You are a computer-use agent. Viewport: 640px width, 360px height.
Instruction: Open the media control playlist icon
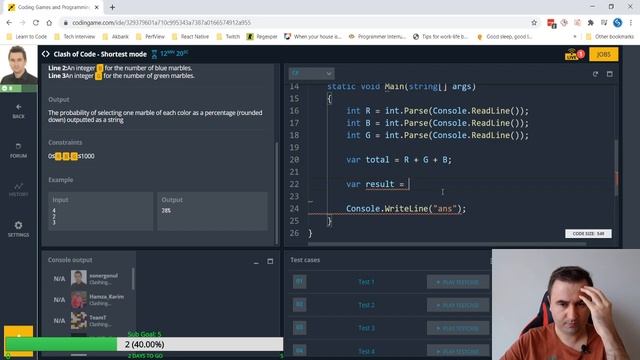(604, 23)
